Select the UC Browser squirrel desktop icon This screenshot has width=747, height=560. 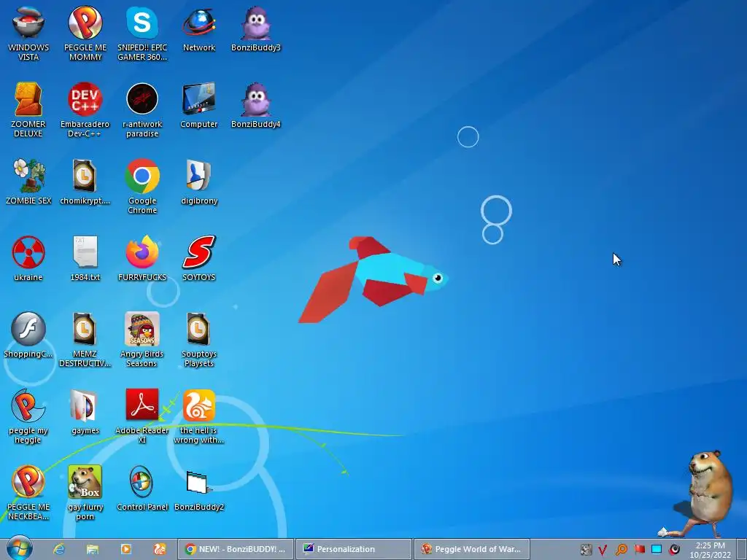pyautogui.click(x=199, y=416)
